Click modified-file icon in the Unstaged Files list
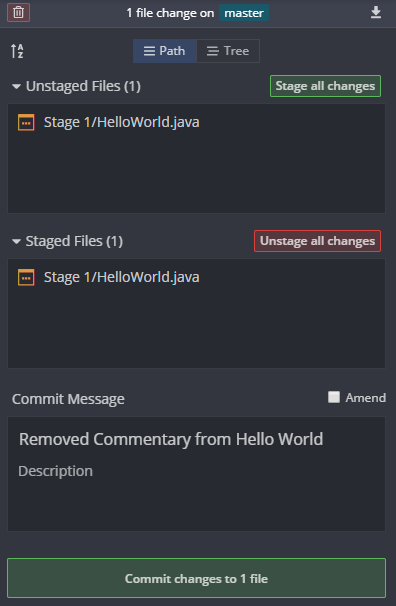The width and height of the screenshot is (396, 606). (26, 123)
